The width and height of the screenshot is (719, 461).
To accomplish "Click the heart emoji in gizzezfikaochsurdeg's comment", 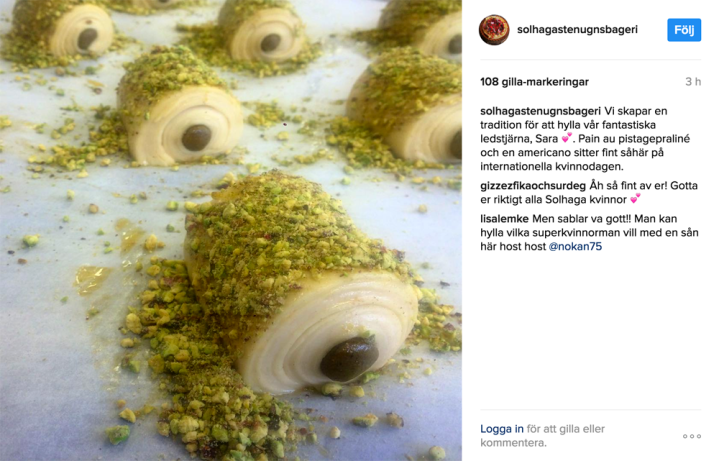I will 635,199.
